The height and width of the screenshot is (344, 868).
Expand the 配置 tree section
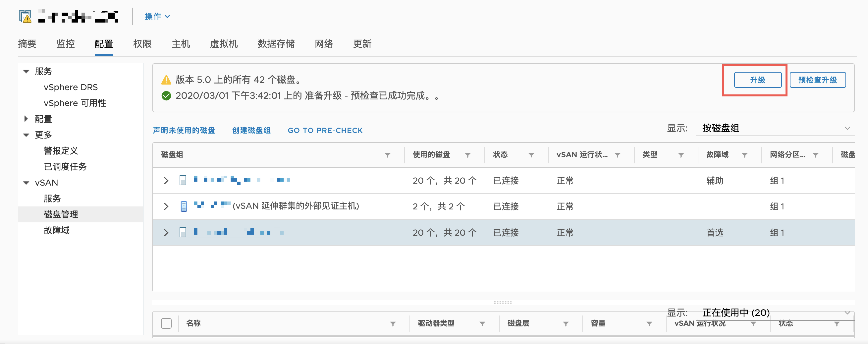(x=26, y=119)
